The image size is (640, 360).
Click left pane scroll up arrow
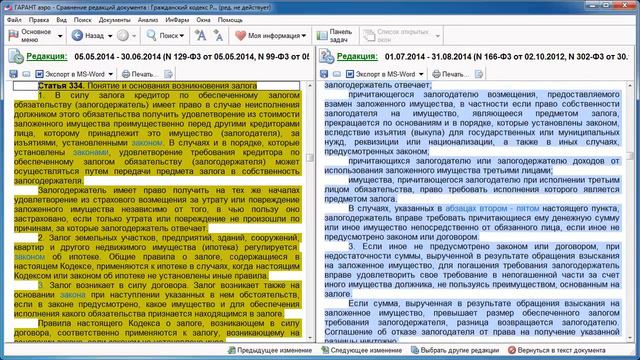point(310,86)
